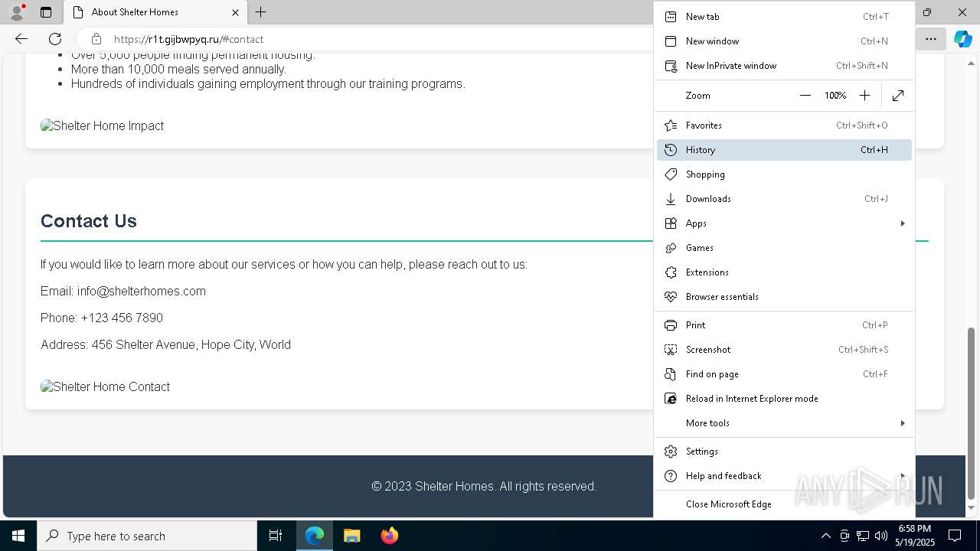Screen dimensions: 980x551
Task: Open the tab actions menu icon
Action: tap(46, 12)
